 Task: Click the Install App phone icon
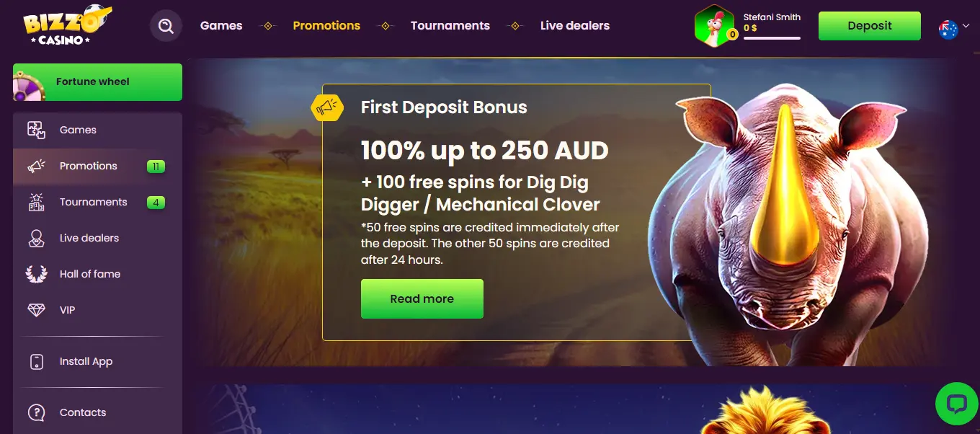[x=36, y=362]
